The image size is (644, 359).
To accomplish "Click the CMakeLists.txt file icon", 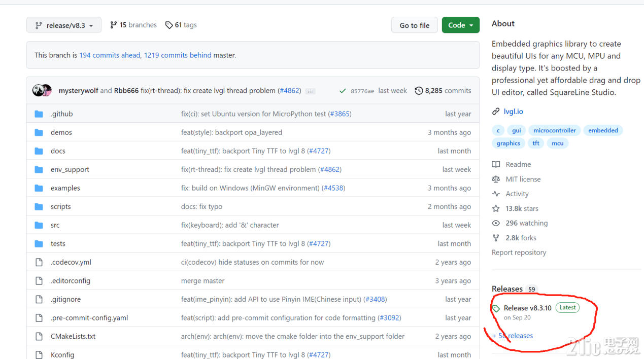I will click(x=39, y=337).
